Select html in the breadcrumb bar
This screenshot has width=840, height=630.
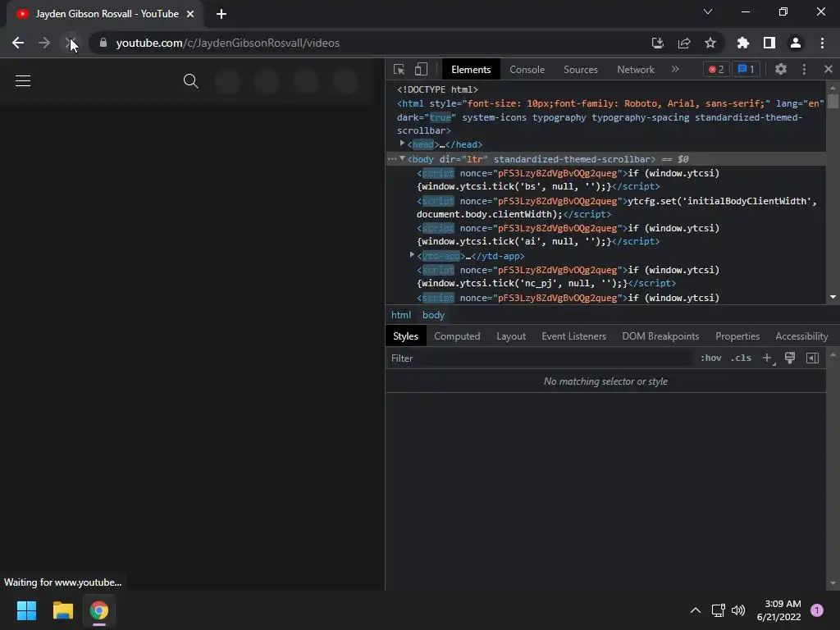point(400,315)
